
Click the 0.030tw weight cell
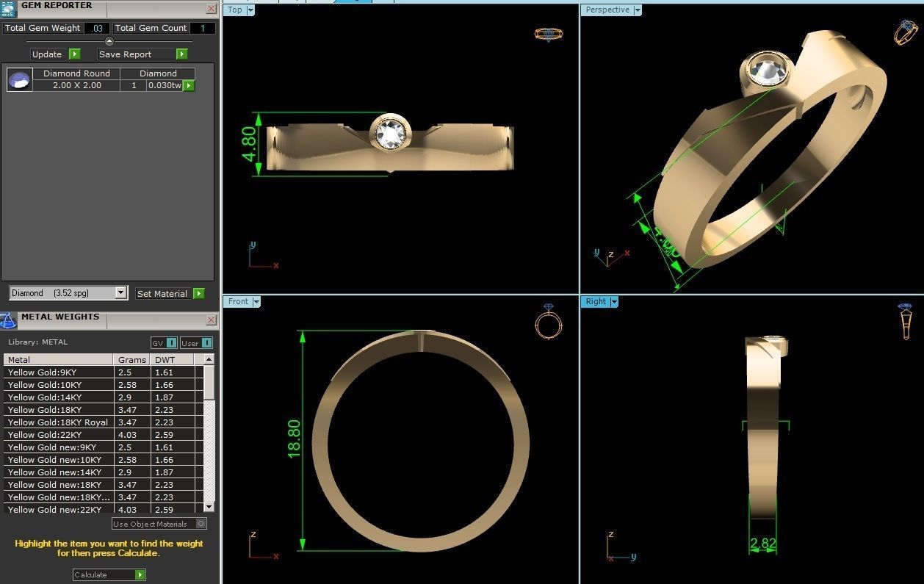click(165, 85)
